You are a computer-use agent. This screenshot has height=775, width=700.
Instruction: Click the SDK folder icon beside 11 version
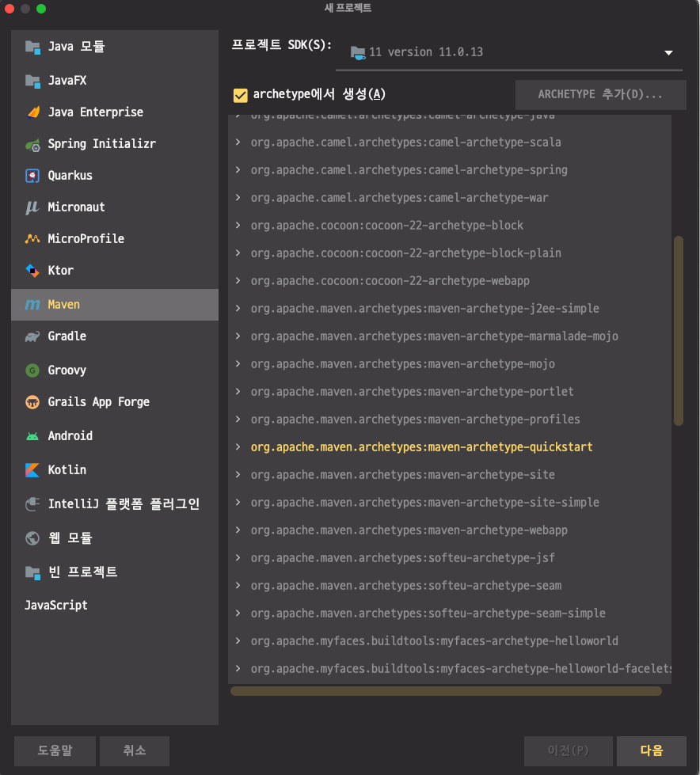[358, 52]
